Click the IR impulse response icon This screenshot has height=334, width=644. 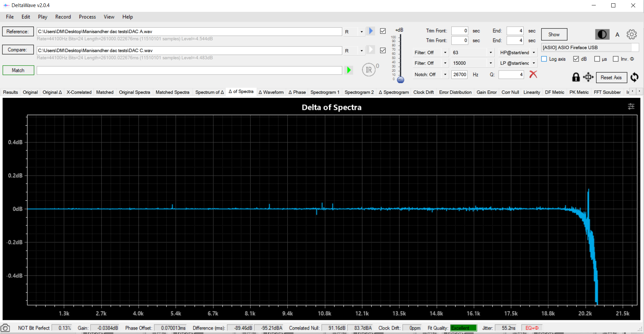[x=369, y=70]
